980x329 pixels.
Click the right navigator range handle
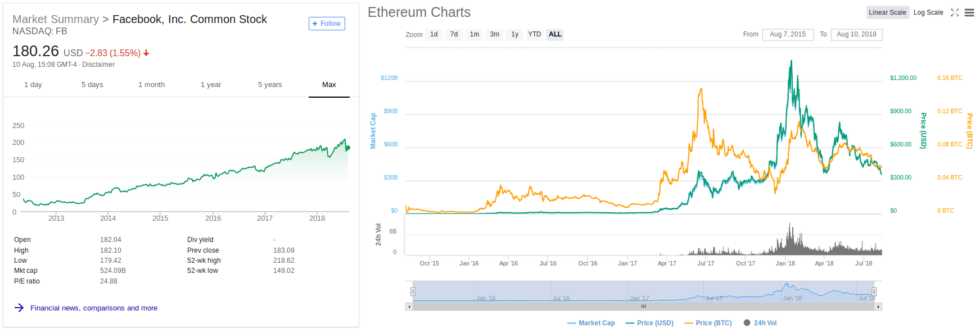(x=874, y=291)
